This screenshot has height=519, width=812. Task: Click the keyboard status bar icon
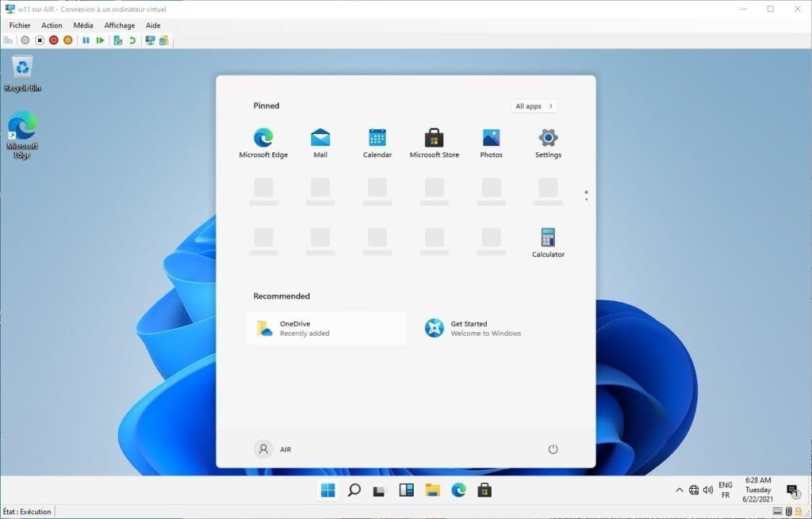point(777,511)
